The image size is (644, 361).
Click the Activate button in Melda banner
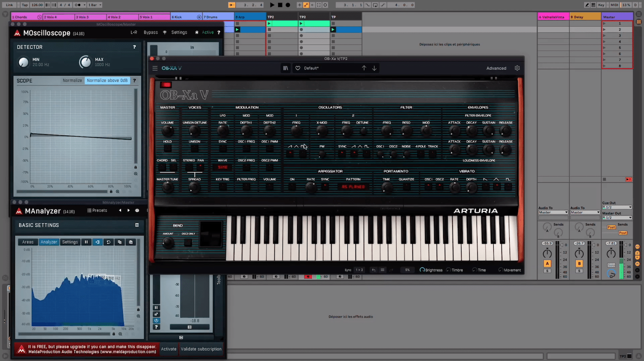pyautogui.click(x=169, y=349)
